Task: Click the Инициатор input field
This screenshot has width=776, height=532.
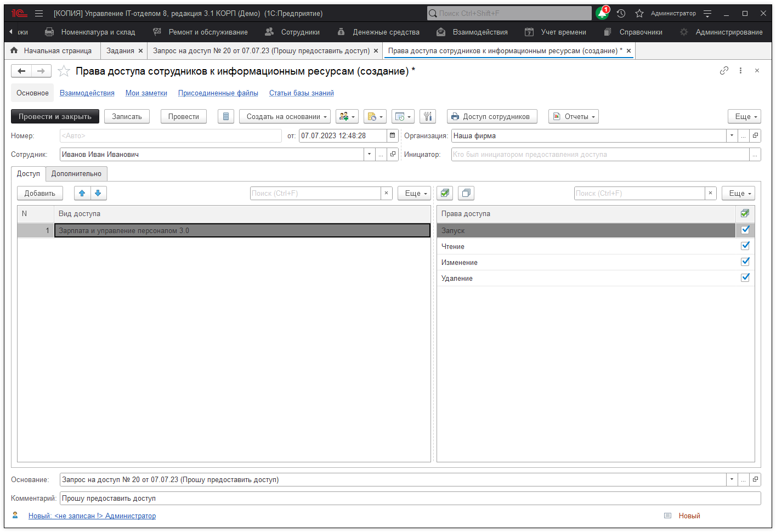Action: [x=600, y=154]
